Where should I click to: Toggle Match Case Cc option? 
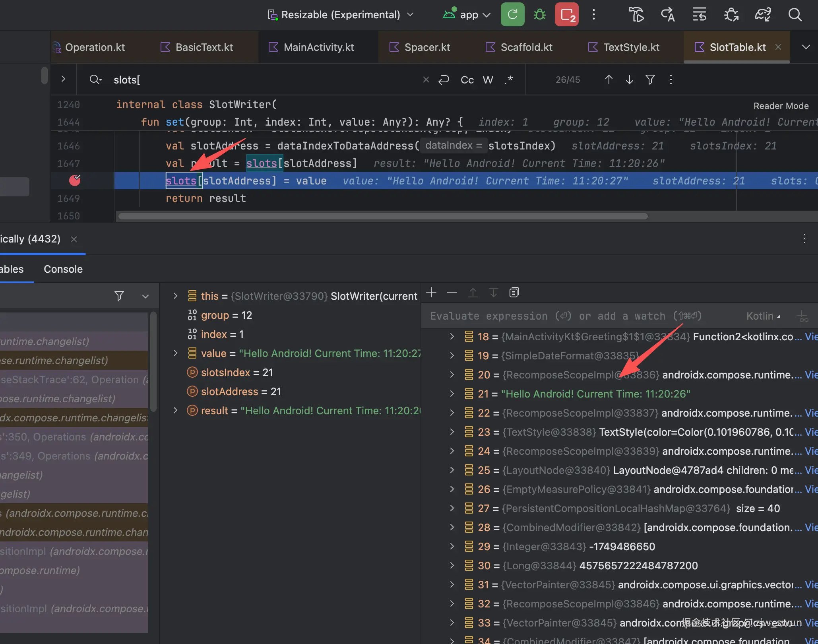pyautogui.click(x=467, y=80)
